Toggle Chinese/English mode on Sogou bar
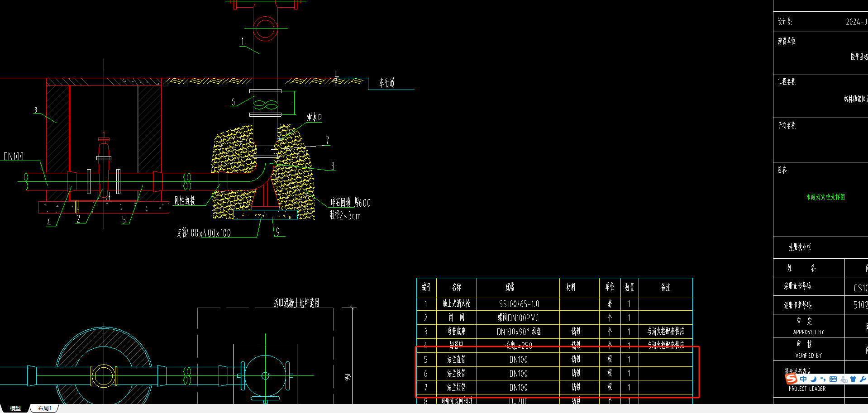868x413 pixels. click(803, 379)
